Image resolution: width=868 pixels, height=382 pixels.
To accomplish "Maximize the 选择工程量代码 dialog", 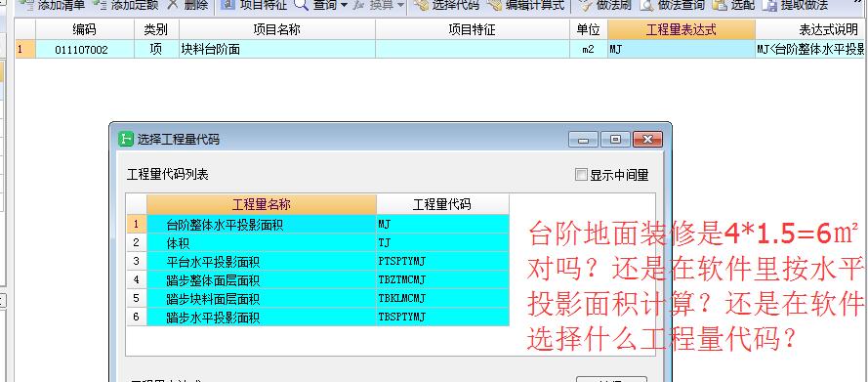I will pos(615,140).
